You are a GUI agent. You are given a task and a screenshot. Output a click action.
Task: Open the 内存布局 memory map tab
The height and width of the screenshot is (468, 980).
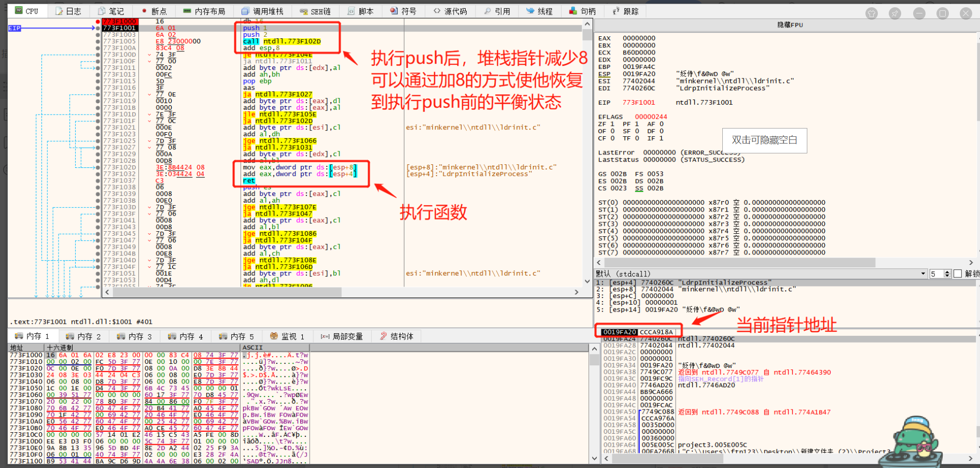coord(204,11)
